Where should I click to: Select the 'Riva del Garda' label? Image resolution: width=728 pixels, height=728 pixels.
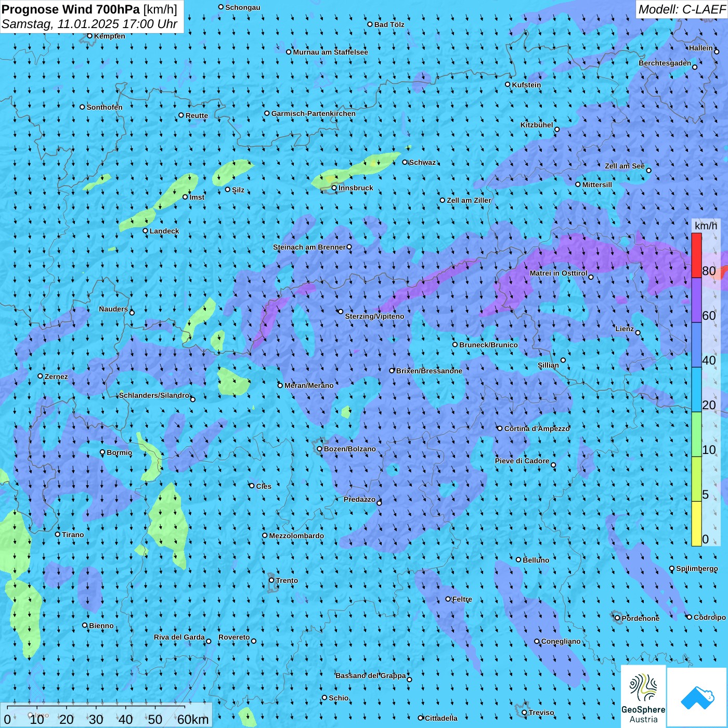[179, 637]
